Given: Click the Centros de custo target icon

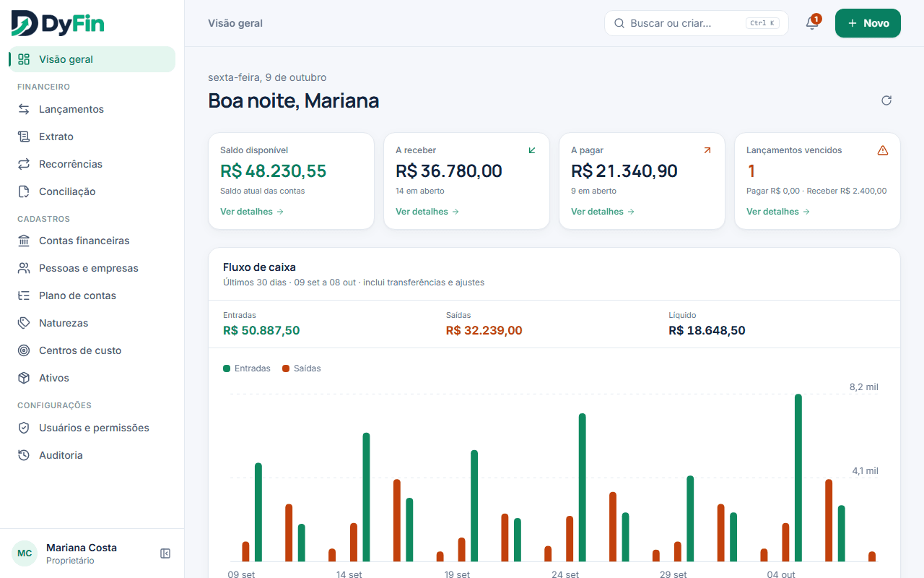Looking at the screenshot, I should (24, 350).
